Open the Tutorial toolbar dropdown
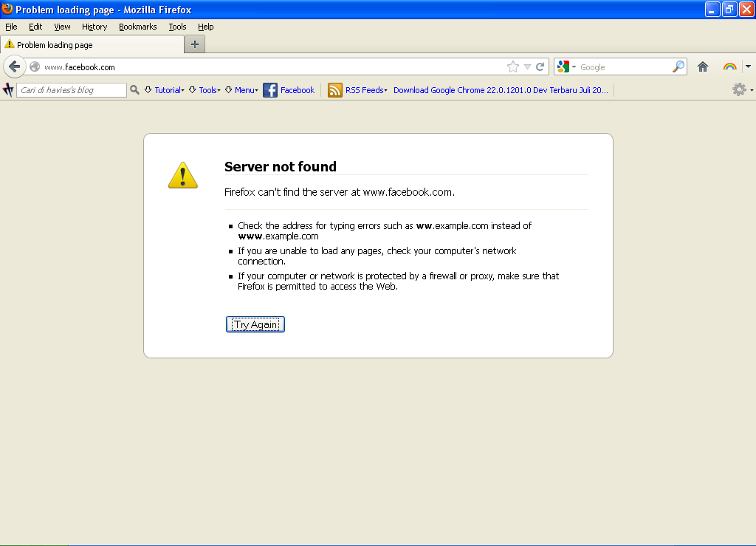Screen dimensions: 756x546 [165, 90]
